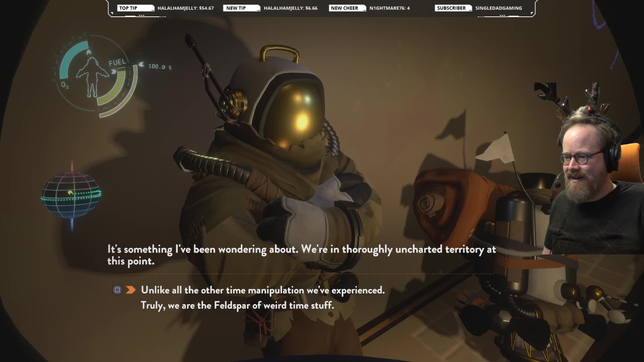Click the square button prompt icon
Screen dimensions: 644x362
coord(117,290)
